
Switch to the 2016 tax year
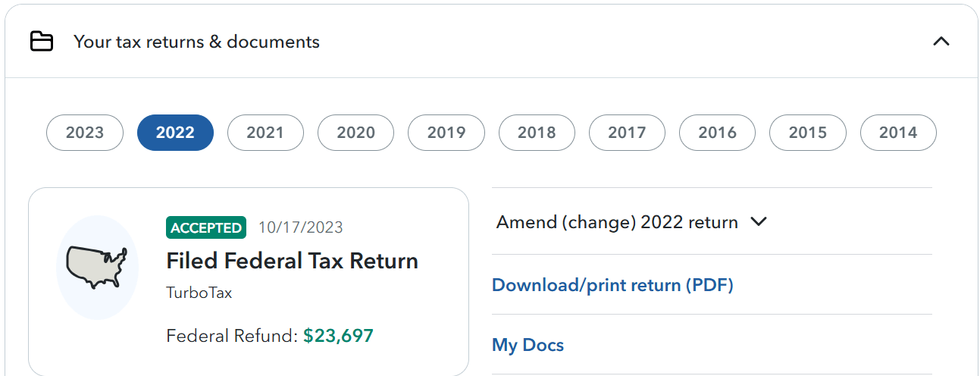(717, 133)
